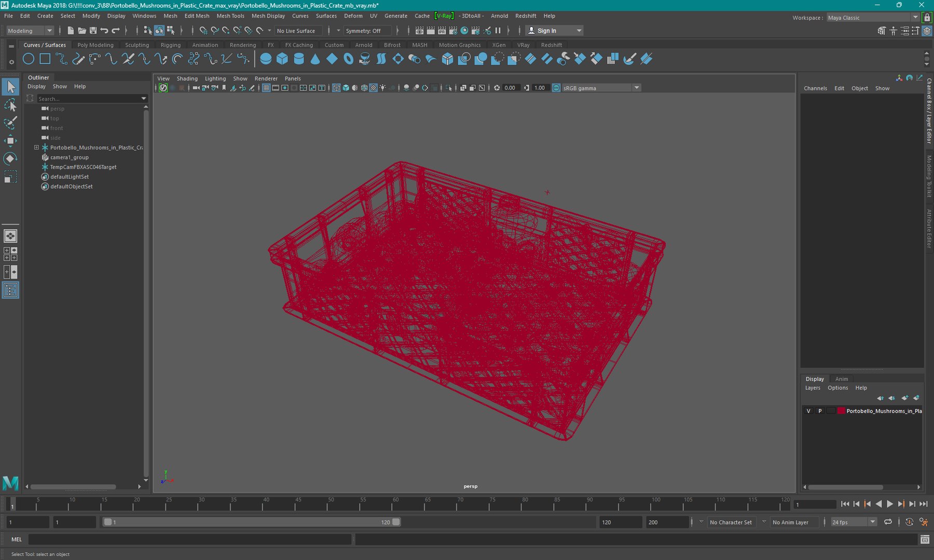Click the No Live Surface field
The image size is (934, 560).
[298, 31]
